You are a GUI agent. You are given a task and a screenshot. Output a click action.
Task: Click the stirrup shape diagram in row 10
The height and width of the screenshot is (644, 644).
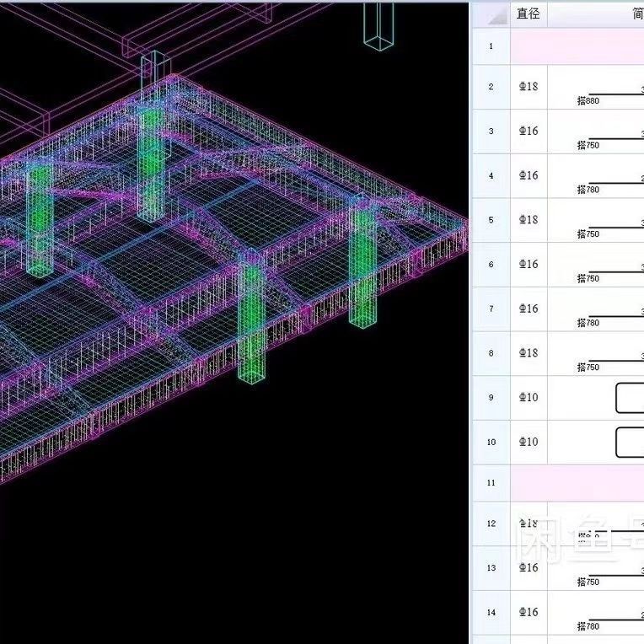point(630,443)
